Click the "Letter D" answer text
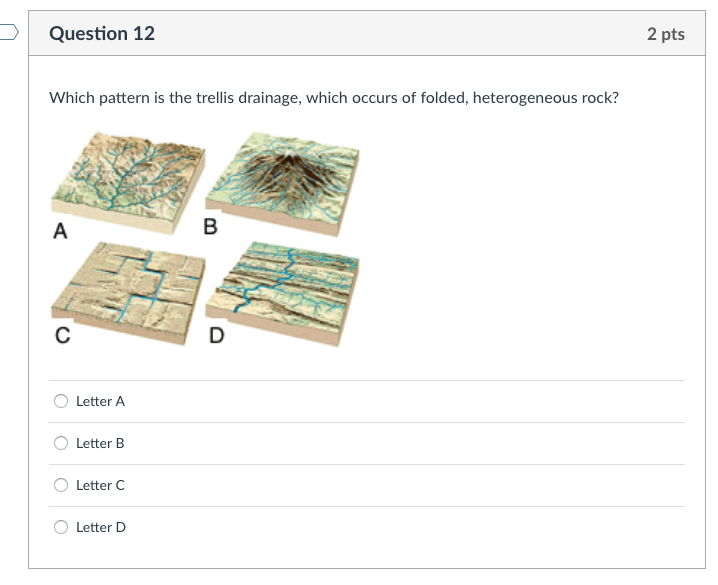 click(101, 527)
